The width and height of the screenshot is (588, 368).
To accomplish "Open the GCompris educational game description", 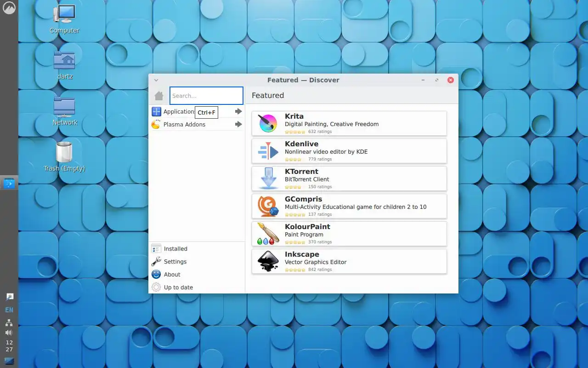I will point(356,207).
